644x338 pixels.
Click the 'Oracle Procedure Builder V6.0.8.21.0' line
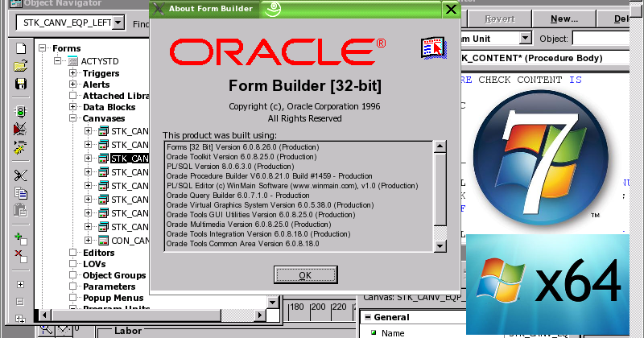tap(270, 175)
